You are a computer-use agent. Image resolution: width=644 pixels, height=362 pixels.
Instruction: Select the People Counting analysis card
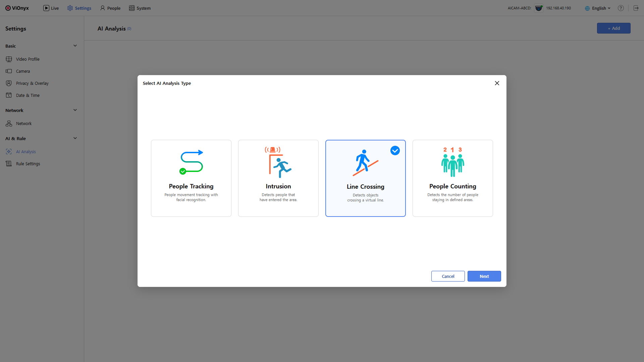[x=453, y=178]
